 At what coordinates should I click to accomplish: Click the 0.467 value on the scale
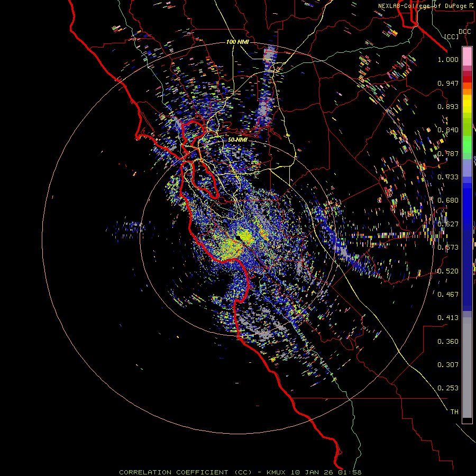click(x=448, y=295)
